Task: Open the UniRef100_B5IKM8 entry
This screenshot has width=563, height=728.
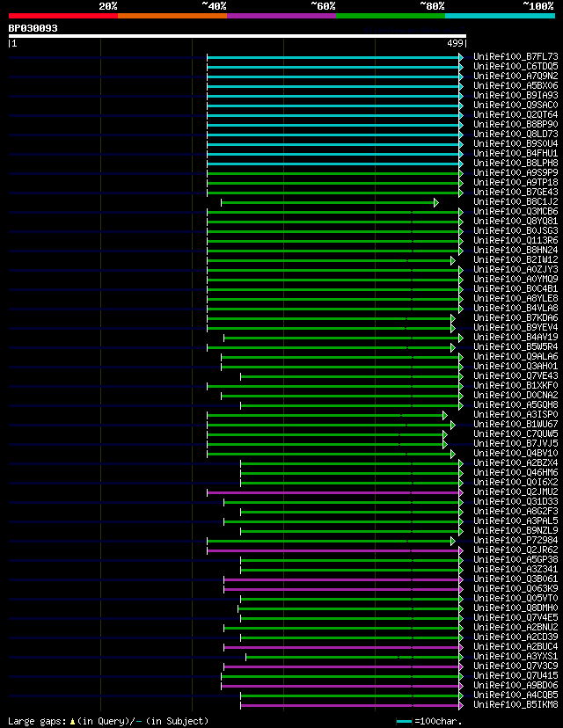Action: click(515, 705)
